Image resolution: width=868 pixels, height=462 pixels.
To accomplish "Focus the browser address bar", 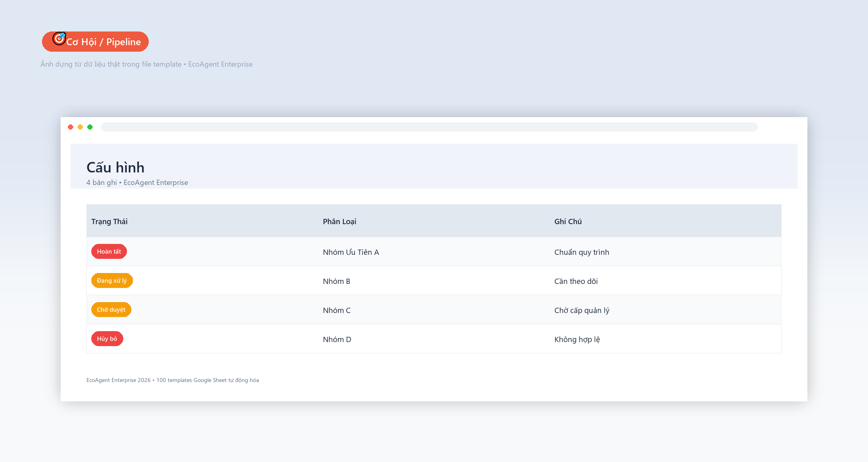I will (429, 127).
